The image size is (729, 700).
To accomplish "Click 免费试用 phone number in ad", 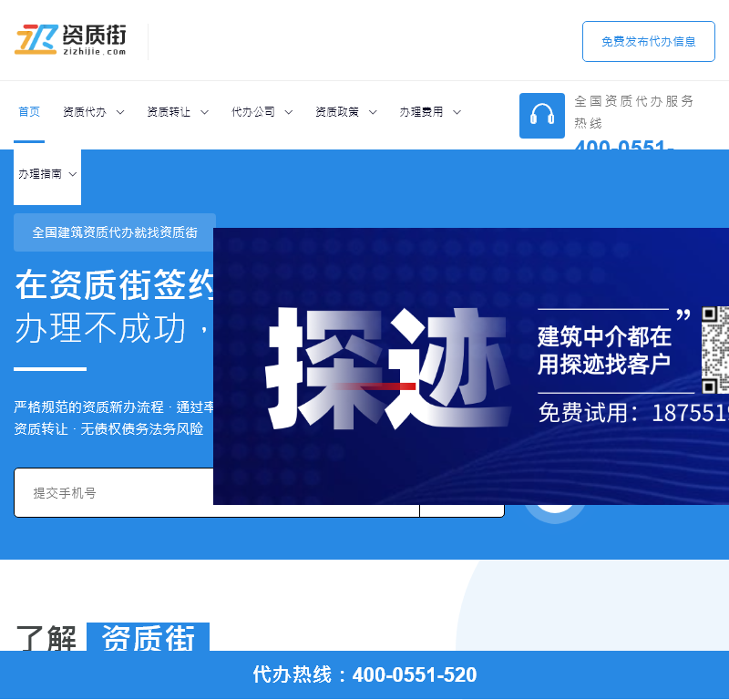I will [633, 413].
